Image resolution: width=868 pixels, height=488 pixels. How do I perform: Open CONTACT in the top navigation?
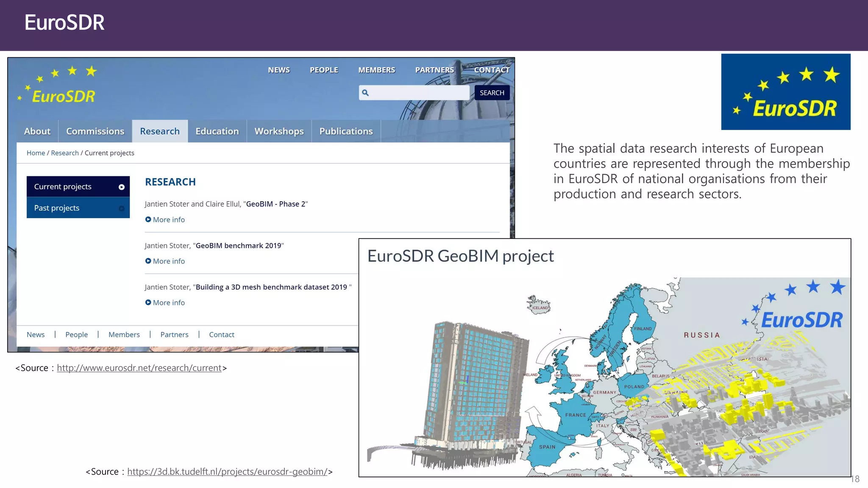(492, 70)
